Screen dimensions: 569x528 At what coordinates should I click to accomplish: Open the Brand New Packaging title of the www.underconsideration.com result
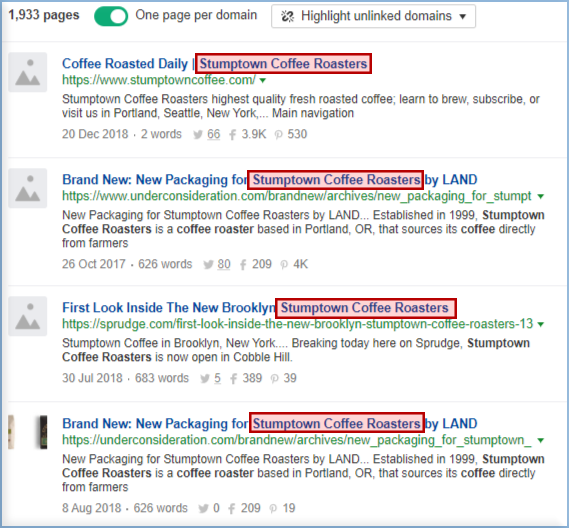(x=270, y=180)
